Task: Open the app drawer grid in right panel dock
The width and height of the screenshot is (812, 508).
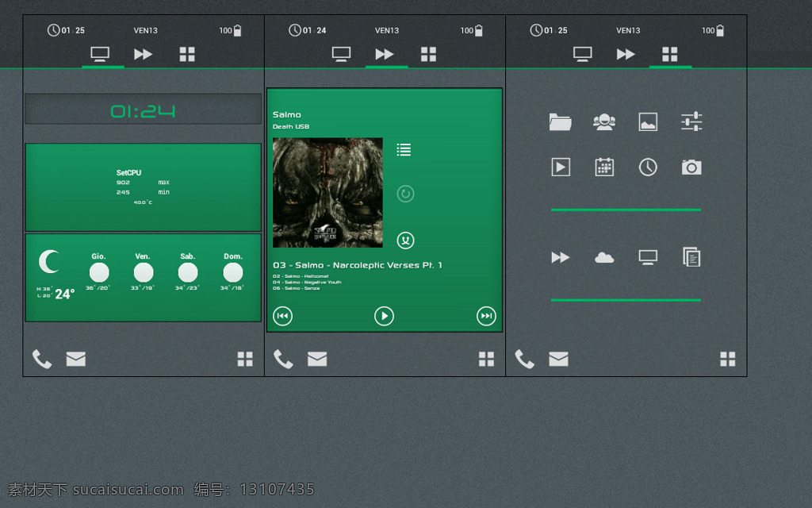Action: [728, 359]
